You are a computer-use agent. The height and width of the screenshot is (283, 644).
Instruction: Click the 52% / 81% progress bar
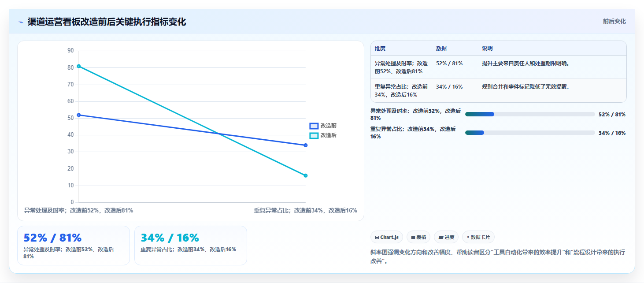[x=530, y=114]
